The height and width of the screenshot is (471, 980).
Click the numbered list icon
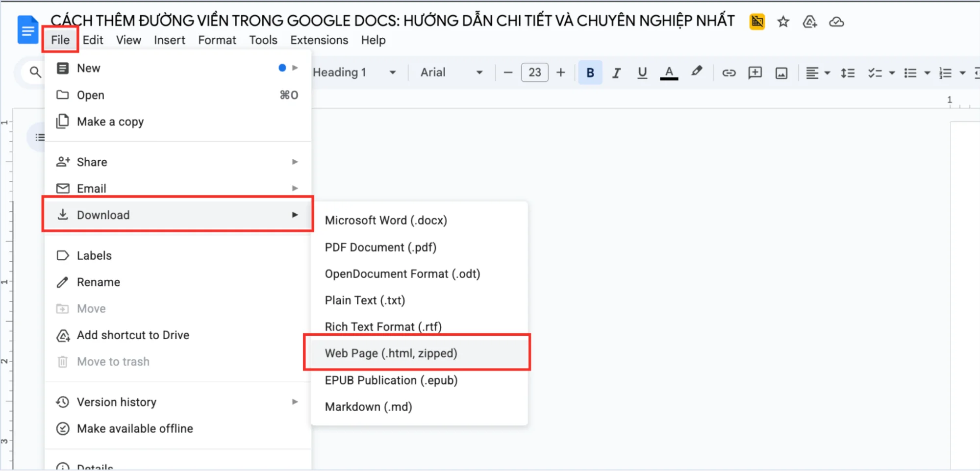click(x=945, y=73)
